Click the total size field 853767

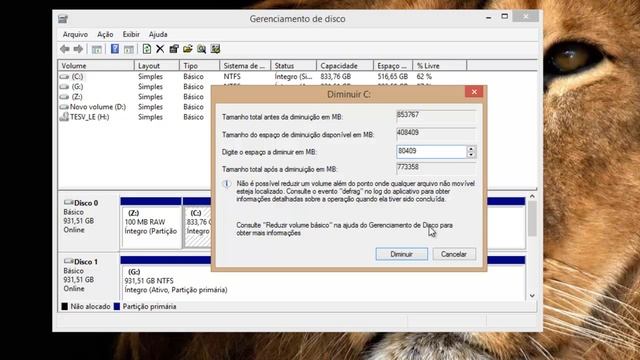[x=436, y=115]
